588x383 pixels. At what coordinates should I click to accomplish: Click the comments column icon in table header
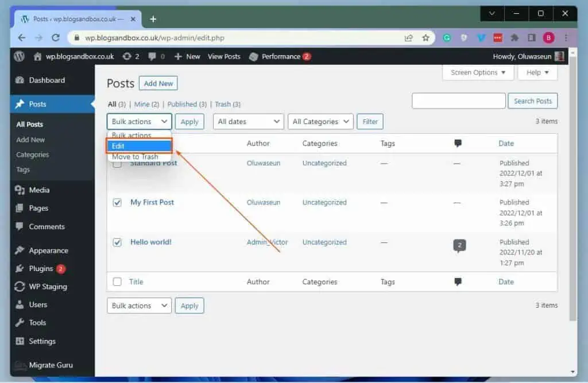458,143
